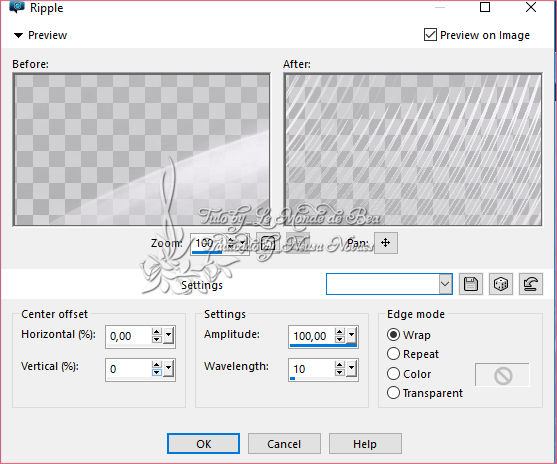Viewport: 557px width, 464px height.
Task: Confirm the Ripple effect with OK
Action: (203, 444)
